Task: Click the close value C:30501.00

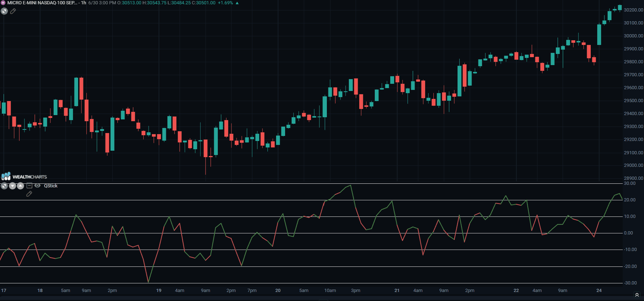Action: (x=204, y=3)
